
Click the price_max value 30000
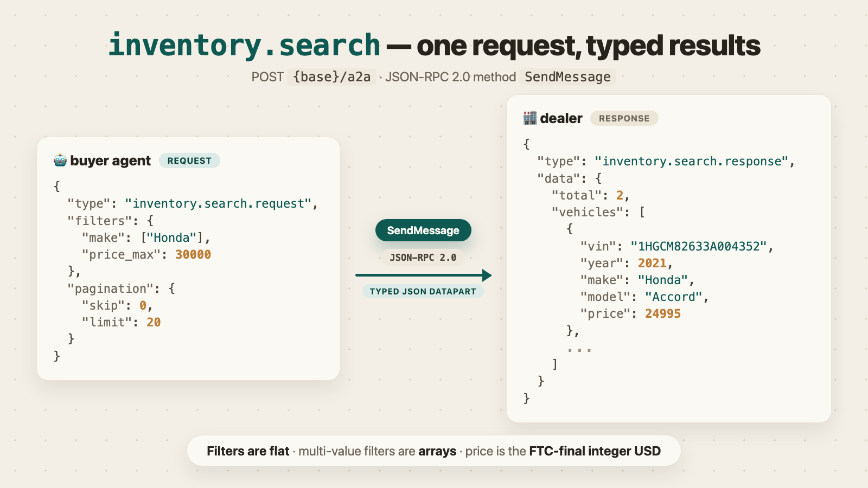click(x=193, y=254)
